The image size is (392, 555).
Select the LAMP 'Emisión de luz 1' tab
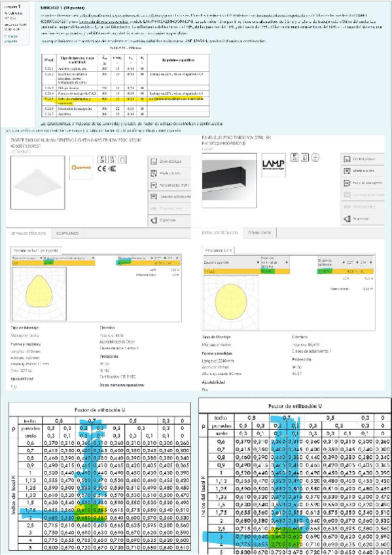[x=218, y=250]
